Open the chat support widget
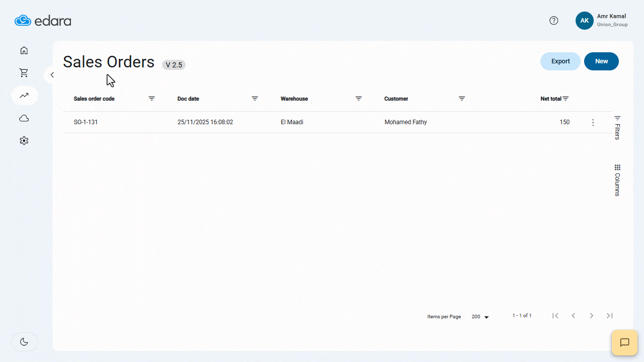The image size is (644, 362). click(624, 343)
